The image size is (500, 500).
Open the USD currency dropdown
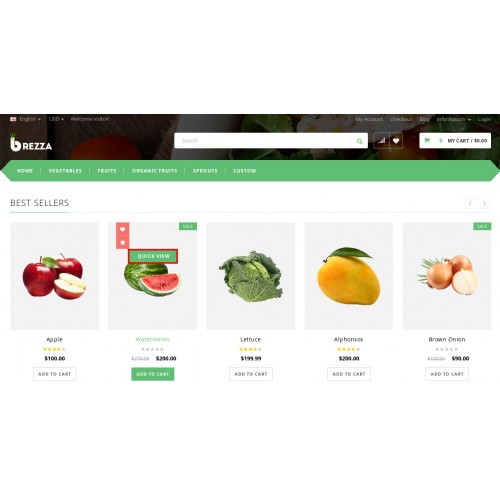pyautogui.click(x=56, y=119)
